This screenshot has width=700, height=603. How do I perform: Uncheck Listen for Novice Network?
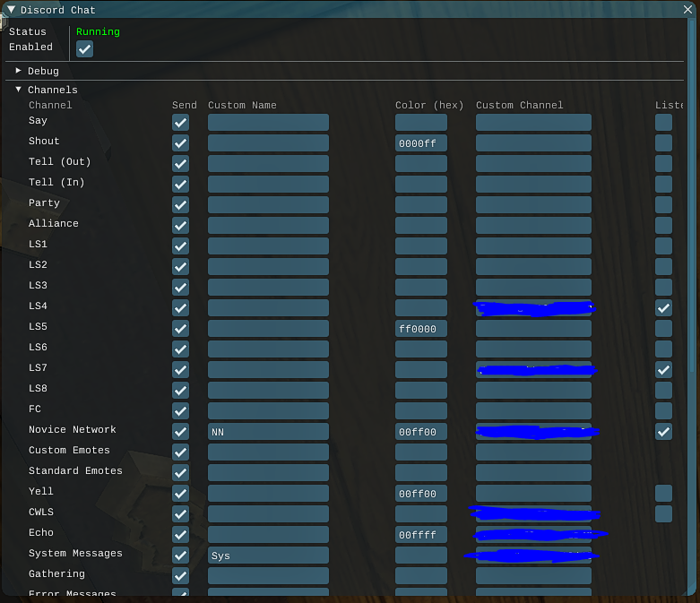coord(663,431)
